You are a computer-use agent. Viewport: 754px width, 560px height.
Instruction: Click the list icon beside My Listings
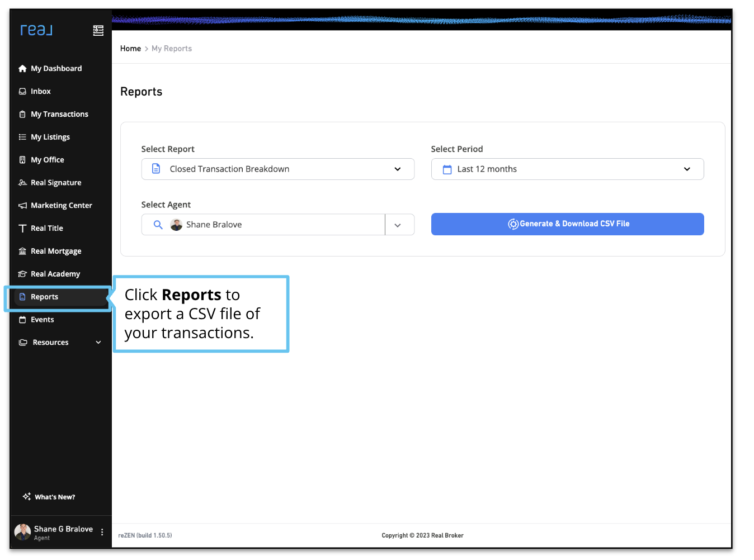(22, 137)
